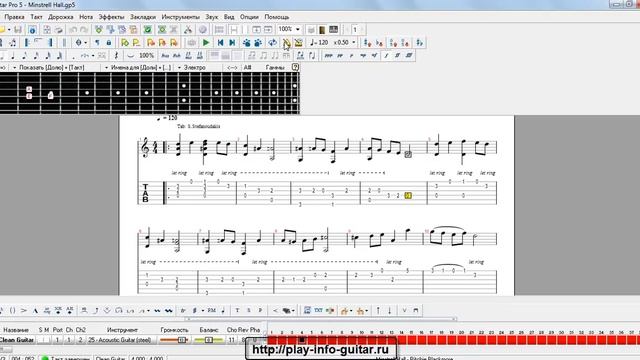Screen dimensions: 640x360
Task: Jump to the last bar
Action: (232, 42)
